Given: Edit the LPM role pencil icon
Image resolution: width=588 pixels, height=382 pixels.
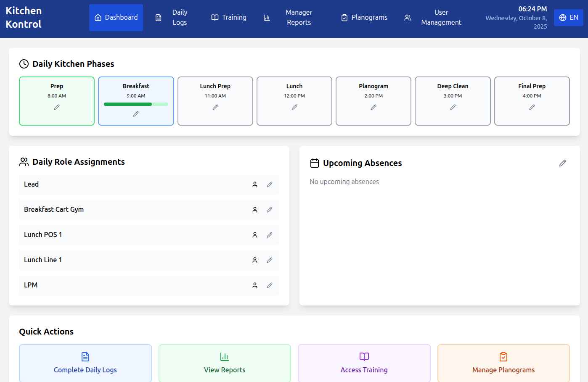Looking at the screenshot, I should point(270,285).
